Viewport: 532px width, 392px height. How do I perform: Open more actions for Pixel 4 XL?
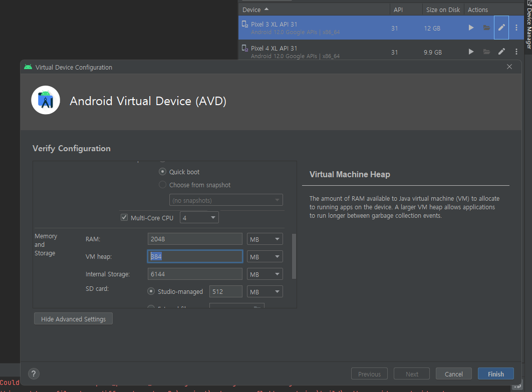point(516,52)
